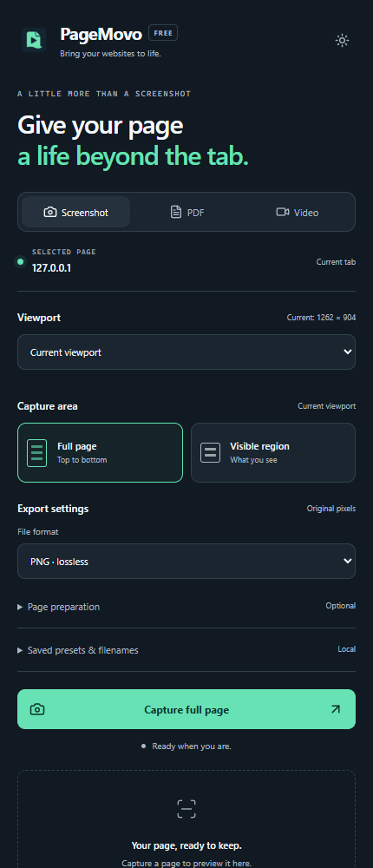The width and height of the screenshot is (373, 868).
Task: Click the PageMovo logo icon
Action: (34, 40)
